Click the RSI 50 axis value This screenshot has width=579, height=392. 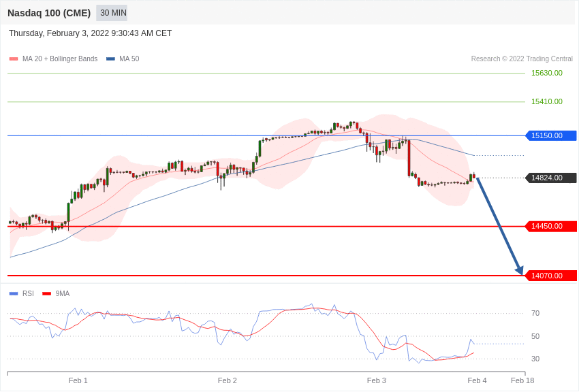(535, 336)
